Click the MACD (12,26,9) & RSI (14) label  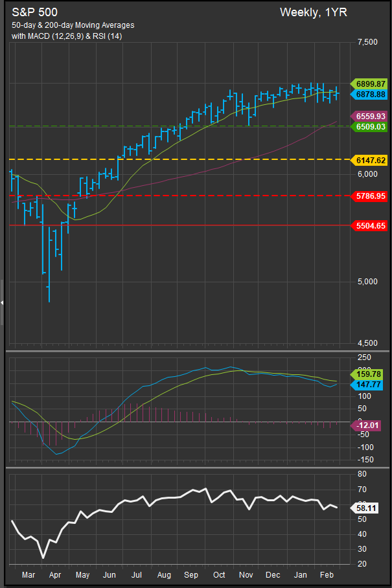point(66,36)
